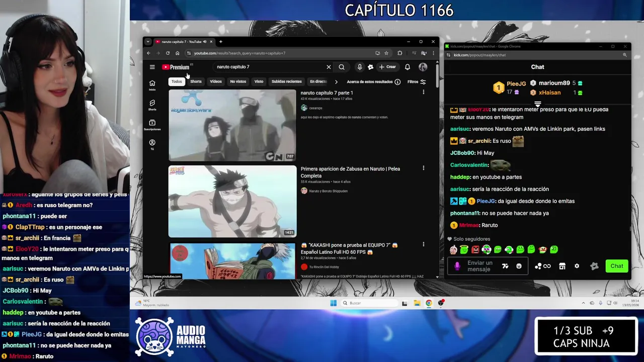Open emoji picker in Kick chat box
Image resolution: width=644 pixels, height=362 pixels.
pyautogui.click(x=519, y=266)
